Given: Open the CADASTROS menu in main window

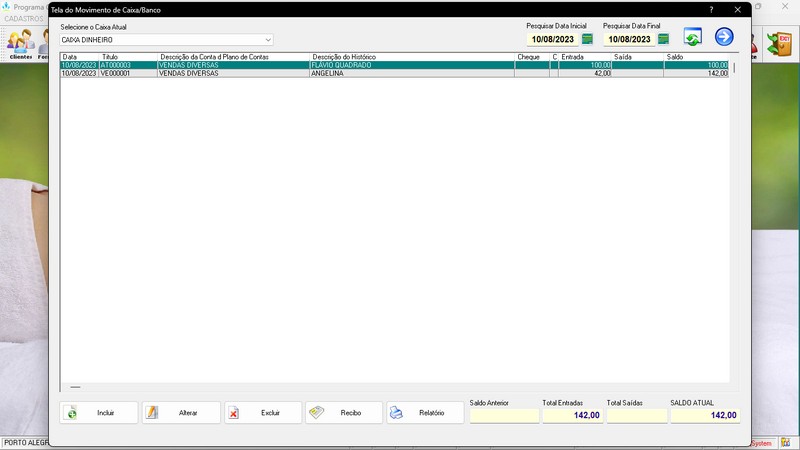Looking at the screenshot, I should 24,18.
